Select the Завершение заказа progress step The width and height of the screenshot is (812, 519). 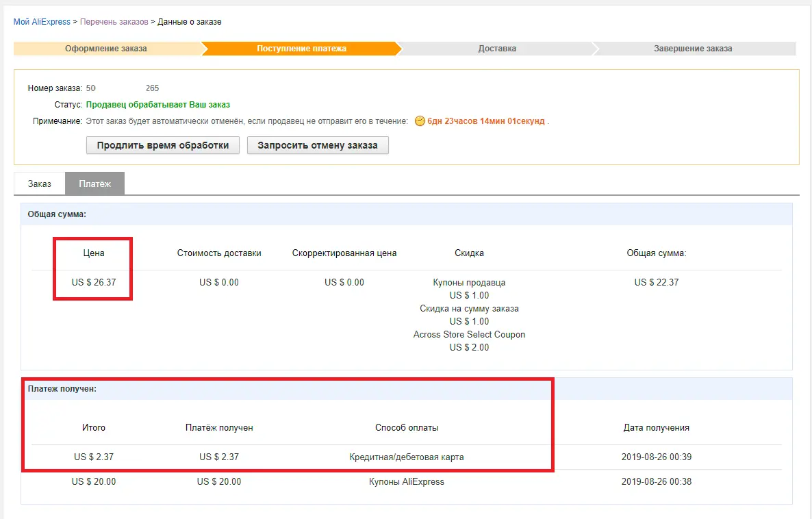(x=693, y=49)
